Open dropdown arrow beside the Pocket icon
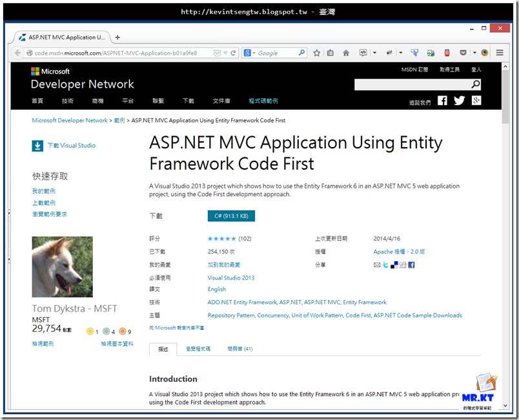 pos(474,53)
